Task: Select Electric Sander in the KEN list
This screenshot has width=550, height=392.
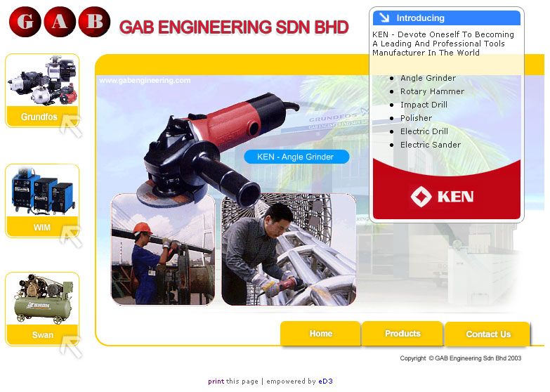Action: pyautogui.click(x=431, y=145)
